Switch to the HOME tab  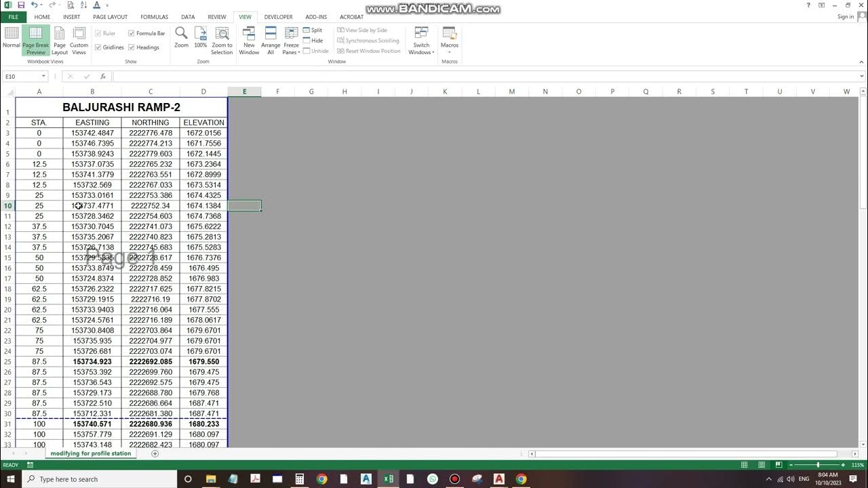click(x=42, y=17)
